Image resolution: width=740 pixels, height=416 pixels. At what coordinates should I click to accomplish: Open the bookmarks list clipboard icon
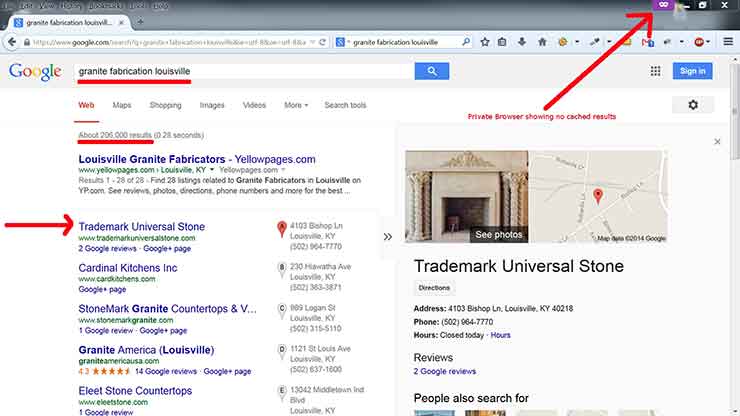point(502,42)
